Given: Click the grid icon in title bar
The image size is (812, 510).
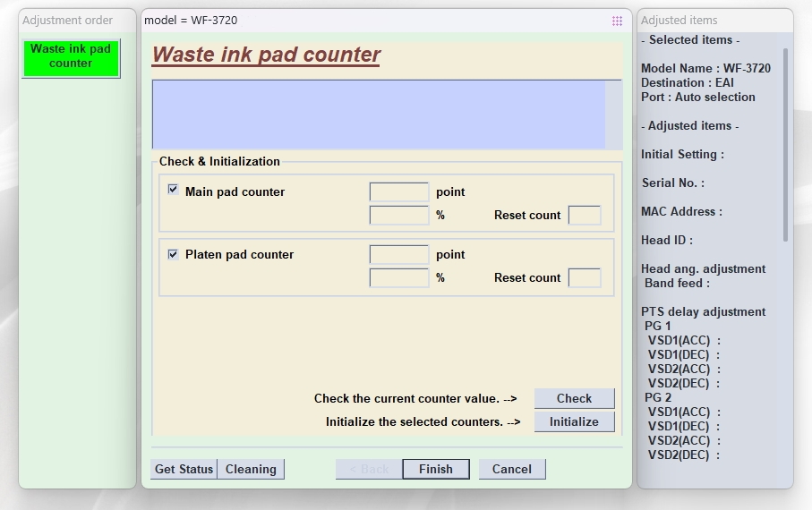Looking at the screenshot, I should (617, 21).
